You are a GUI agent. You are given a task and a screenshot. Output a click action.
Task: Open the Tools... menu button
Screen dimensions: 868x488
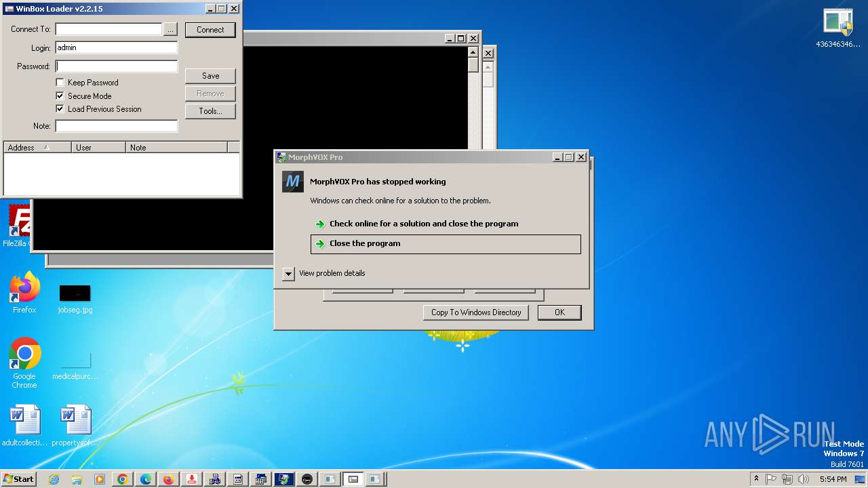210,111
